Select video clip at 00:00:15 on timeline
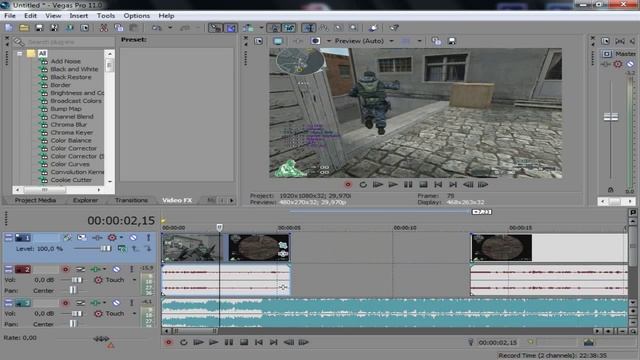This screenshot has width=640, height=360. (x=501, y=247)
